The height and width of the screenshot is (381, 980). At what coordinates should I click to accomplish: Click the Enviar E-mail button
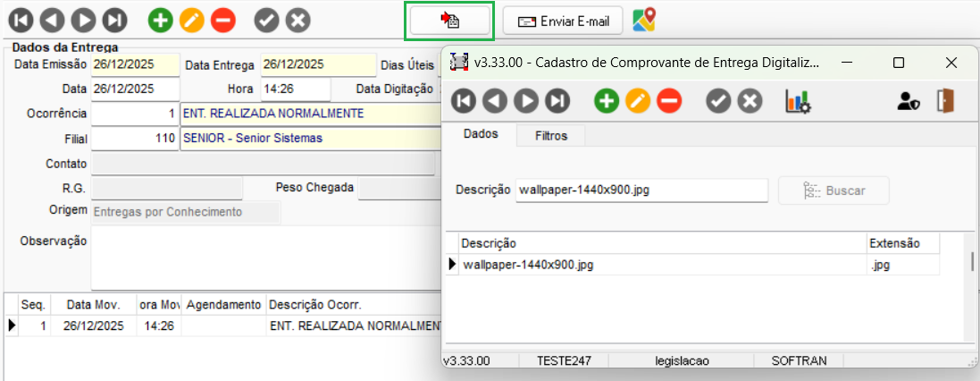(563, 21)
